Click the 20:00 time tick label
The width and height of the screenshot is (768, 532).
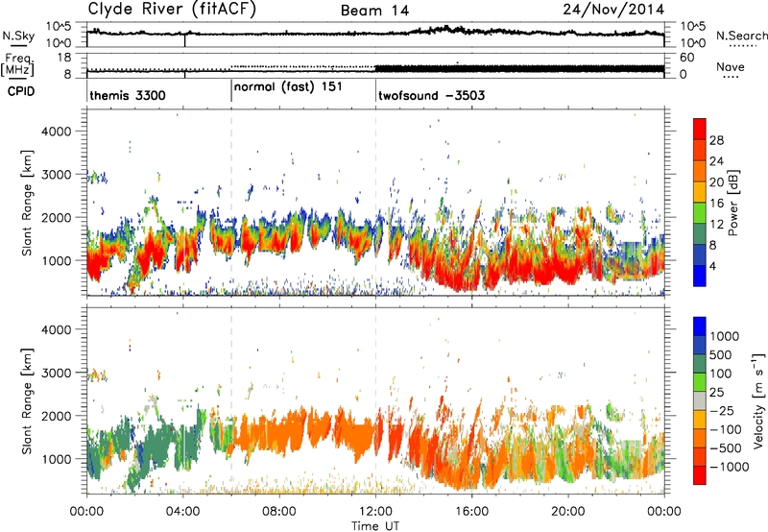(x=568, y=512)
